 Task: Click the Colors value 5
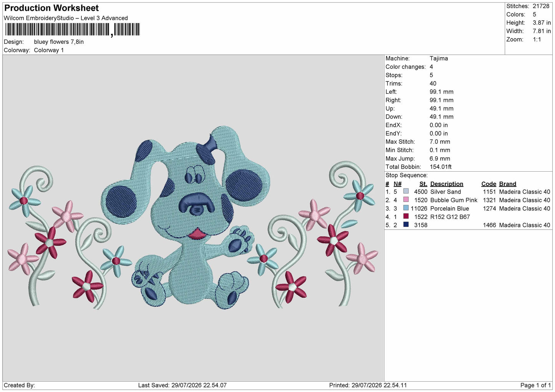(534, 15)
